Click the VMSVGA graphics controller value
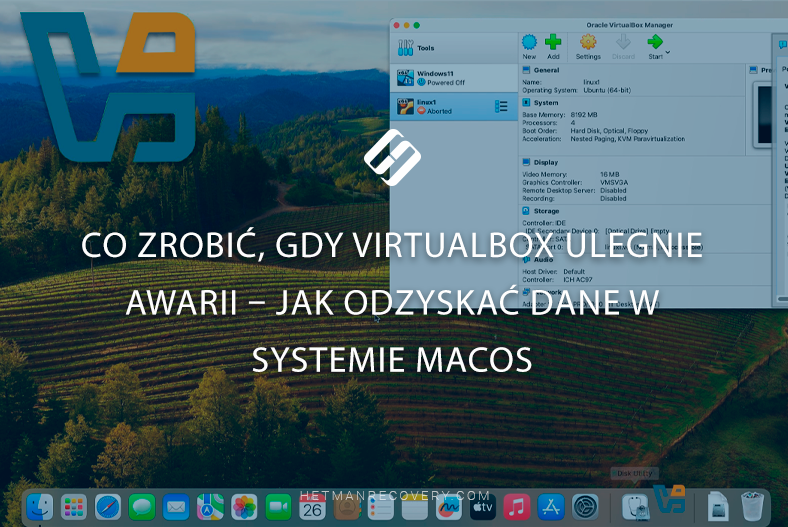The height and width of the screenshot is (527, 788). [x=614, y=182]
